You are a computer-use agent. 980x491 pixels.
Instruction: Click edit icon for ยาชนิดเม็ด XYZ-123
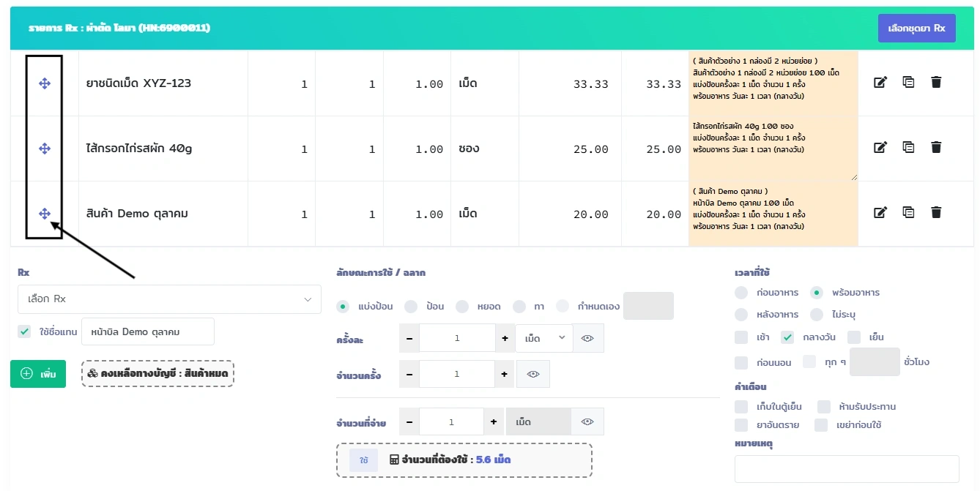(880, 83)
